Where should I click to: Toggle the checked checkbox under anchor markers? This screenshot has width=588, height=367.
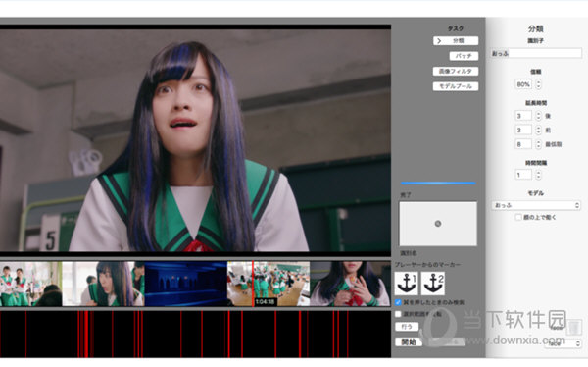click(x=398, y=302)
